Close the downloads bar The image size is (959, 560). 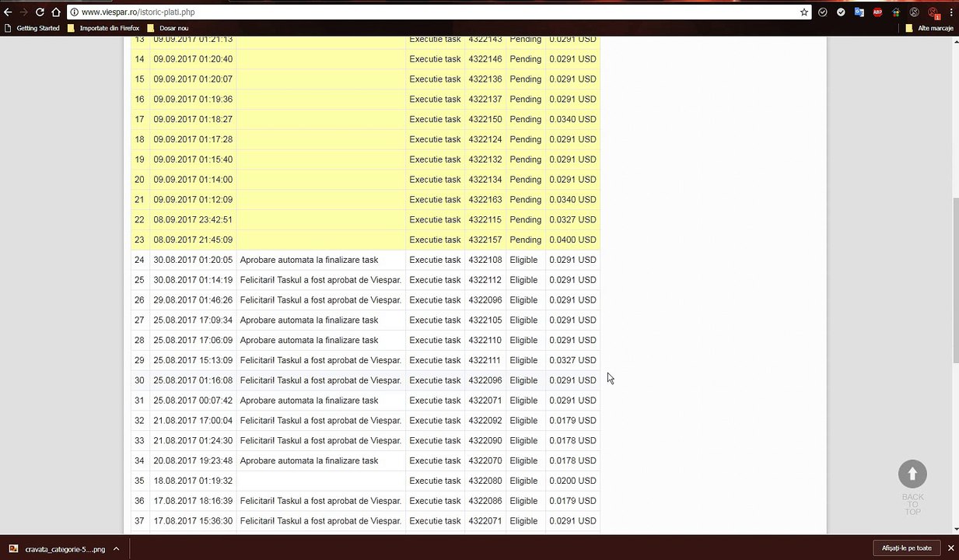950,548
